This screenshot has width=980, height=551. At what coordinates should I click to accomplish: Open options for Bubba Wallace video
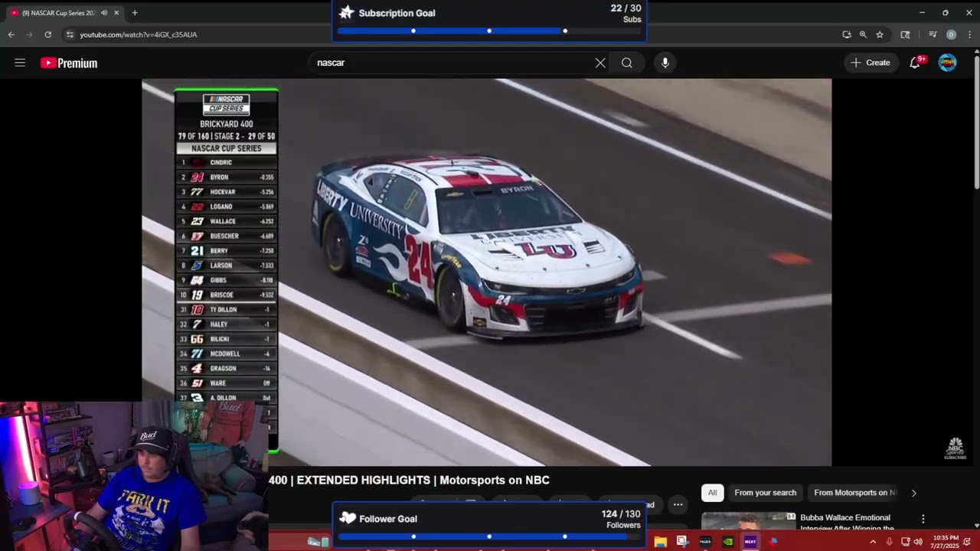pyautogui.click(x=923, y=519)
